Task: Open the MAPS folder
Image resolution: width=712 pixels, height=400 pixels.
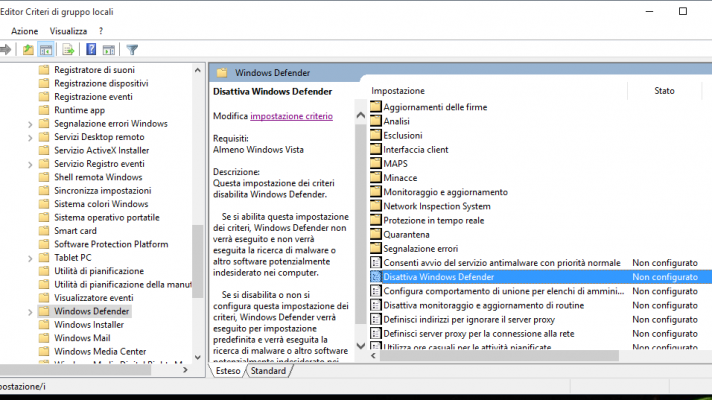Action: [x=389, y=163]
